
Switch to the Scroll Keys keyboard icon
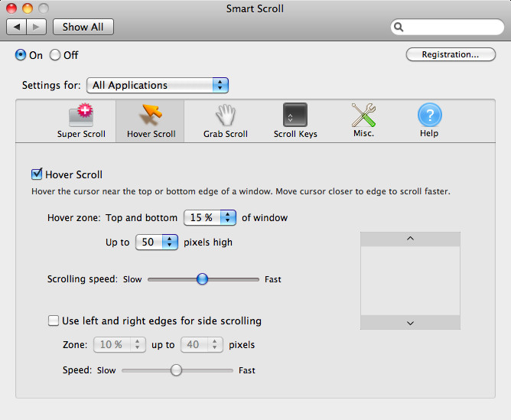(295, 115)
